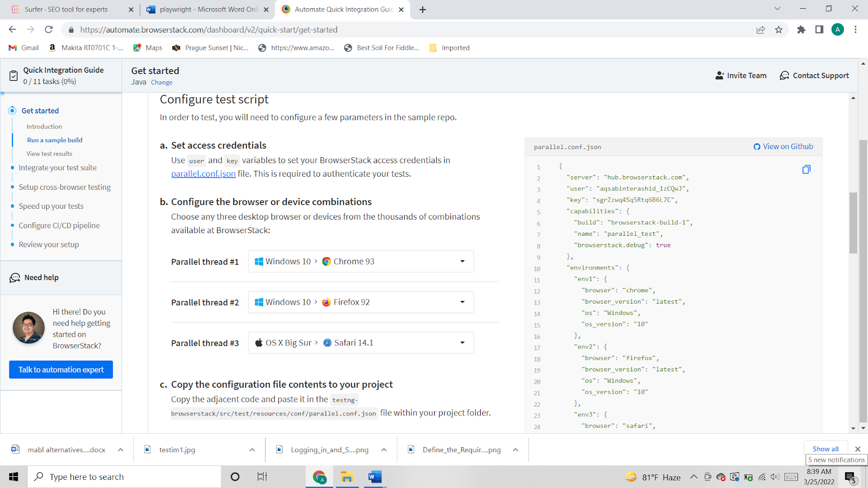Click the support agent avatar photo
The image size is (868, 488).
tap(29, 328)
